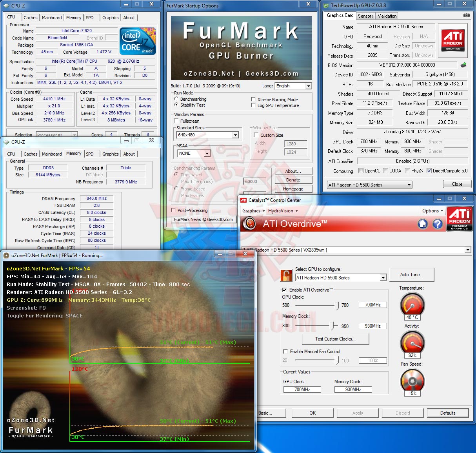476x453 pixels.
Task: Toggle Log GPU Temperature checkbox
Action: (253, 105)
